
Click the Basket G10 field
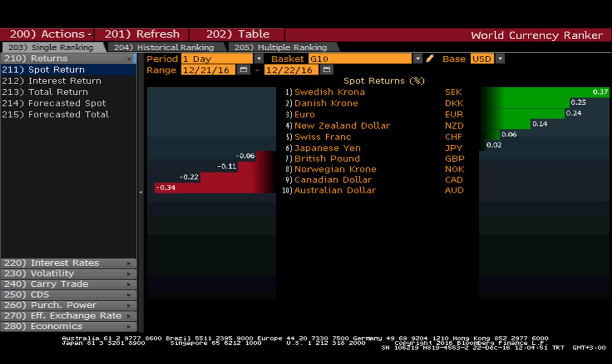(360, 59)
